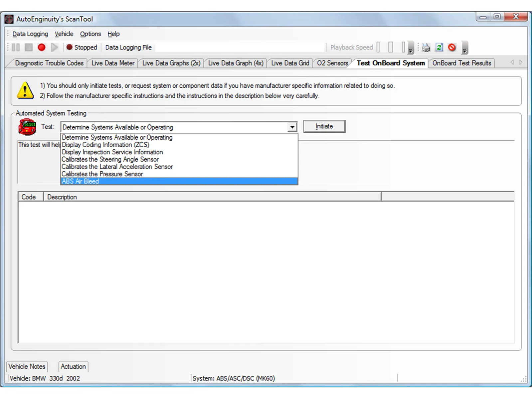Select Determine Systems Available or Operating option
Screen dimensions: 532x399
coord(179,137)
